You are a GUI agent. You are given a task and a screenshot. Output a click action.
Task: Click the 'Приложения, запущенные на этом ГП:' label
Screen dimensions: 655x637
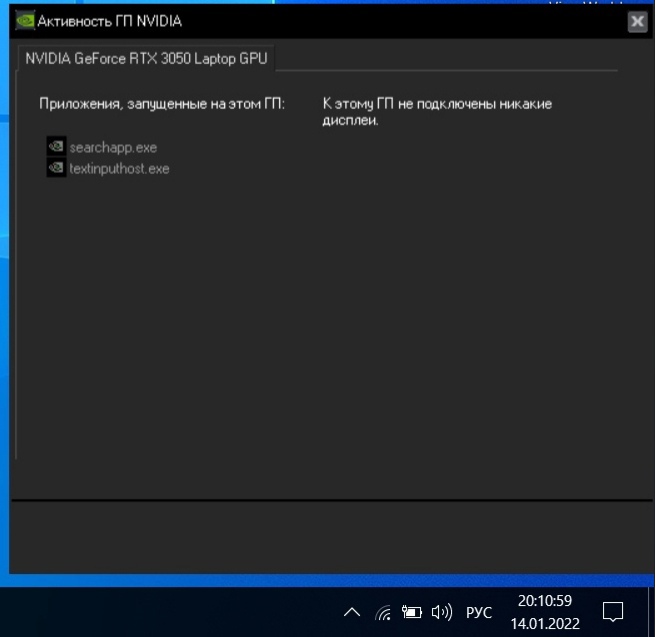click(162, 104)
